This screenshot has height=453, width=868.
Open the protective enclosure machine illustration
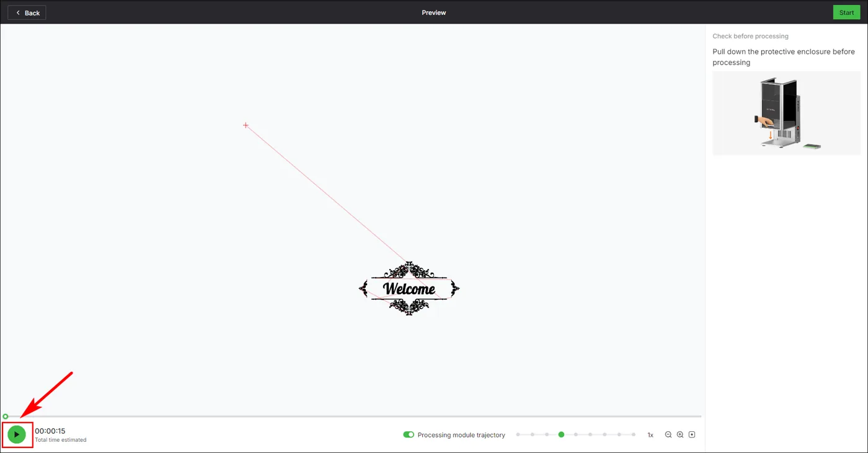pyautogui.click(x=786, y=113)
